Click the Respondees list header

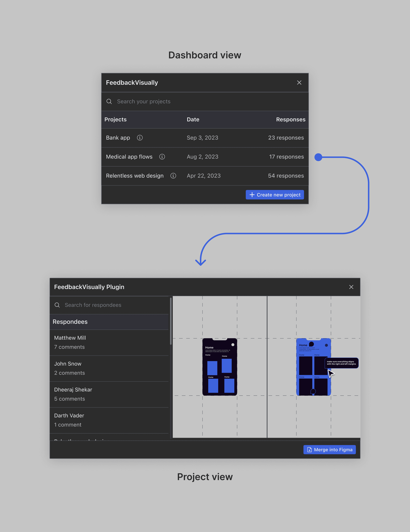coord(109,322)
